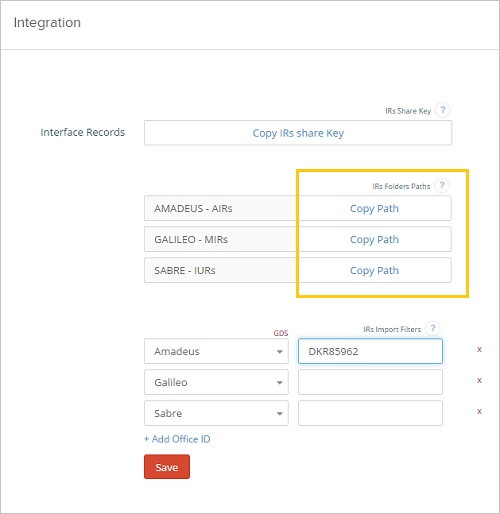The image size is (500, 514).
Task: Open help icon beside IRs Folders Paths
Action: [442, 185]
